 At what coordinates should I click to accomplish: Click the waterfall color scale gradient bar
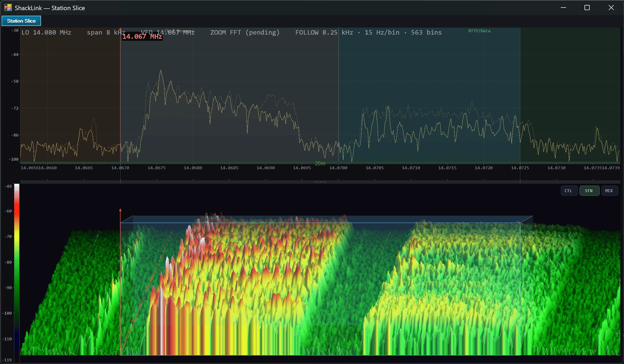[17, 269]
